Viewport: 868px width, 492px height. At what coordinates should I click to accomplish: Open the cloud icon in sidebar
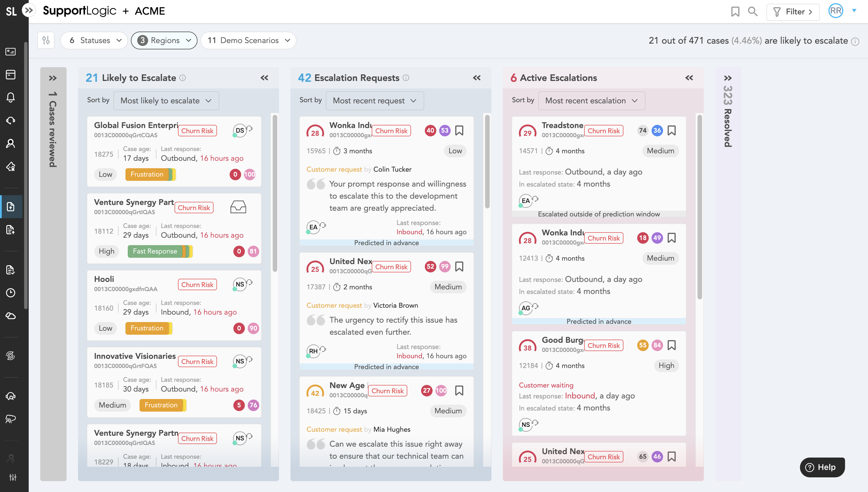(11, 316)
